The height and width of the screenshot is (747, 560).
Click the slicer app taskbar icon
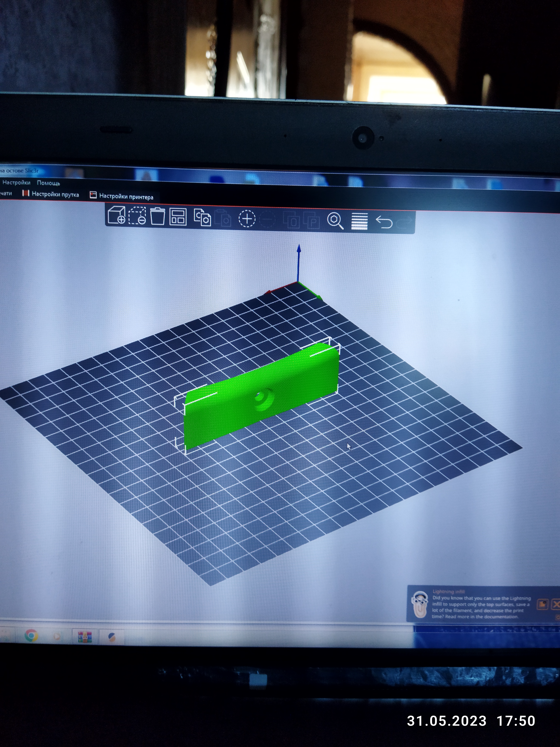112,637
